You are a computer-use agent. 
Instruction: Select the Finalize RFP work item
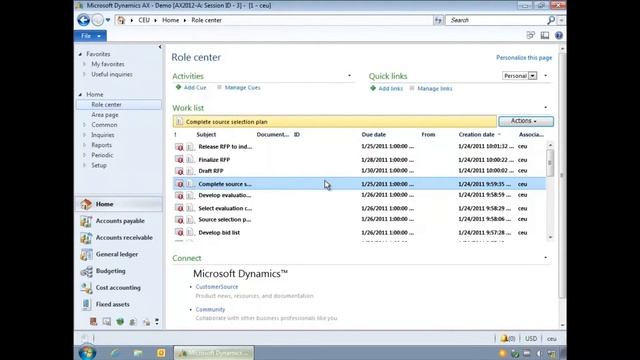pos(359,160)
